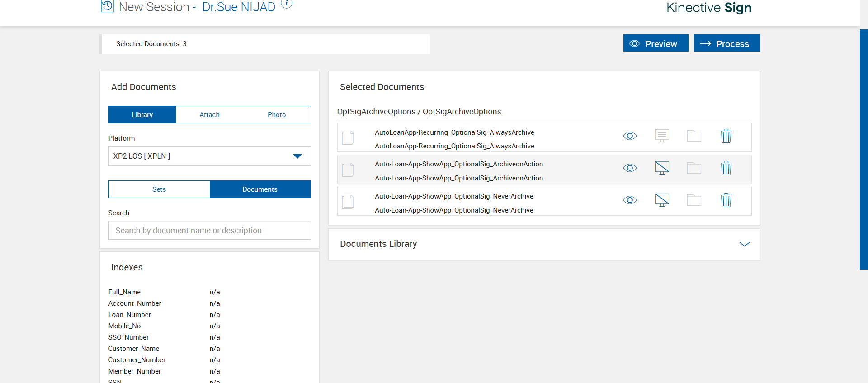Click folder icon for AlwaysArchive document
This screenshot has width=868, height=383.
click(x=694, y=136)
